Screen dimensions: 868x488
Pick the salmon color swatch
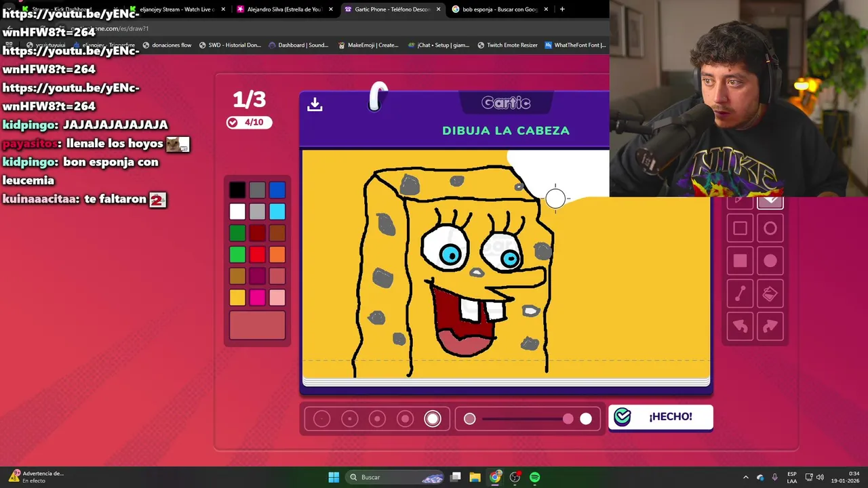tap(277, 276)
